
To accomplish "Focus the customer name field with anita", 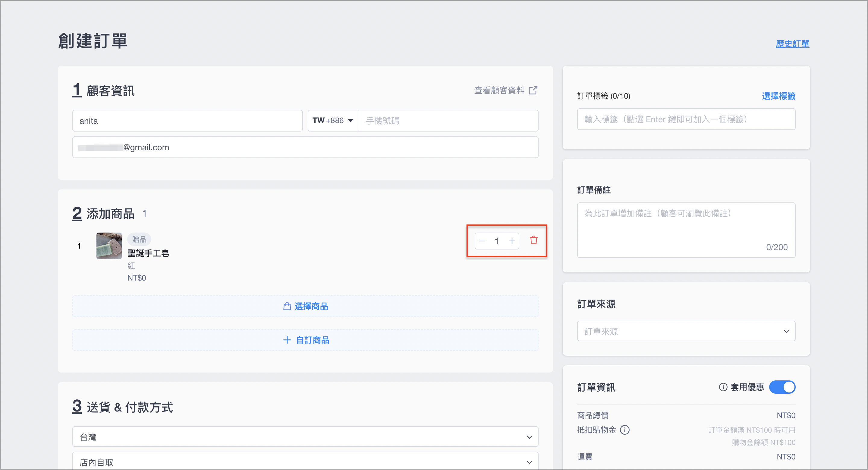I will pos(187,121).
